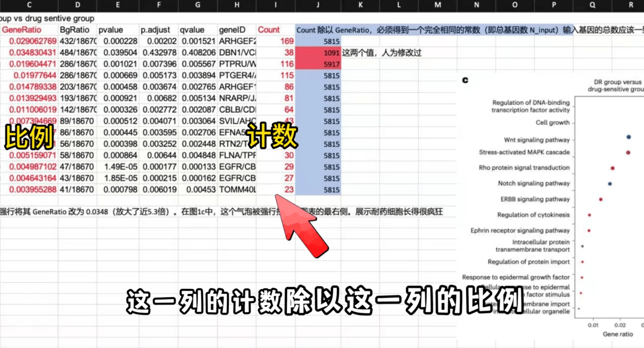The image size is (644, 348).
Task: Click the red Count header cell
Action: pos(270,30)
